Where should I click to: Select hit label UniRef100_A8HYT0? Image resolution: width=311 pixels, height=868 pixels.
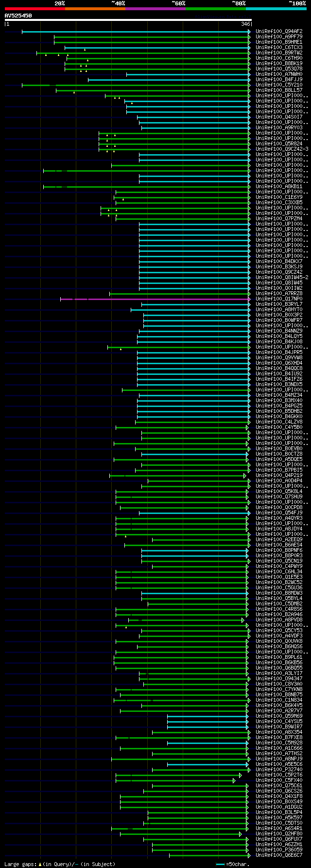279,310
